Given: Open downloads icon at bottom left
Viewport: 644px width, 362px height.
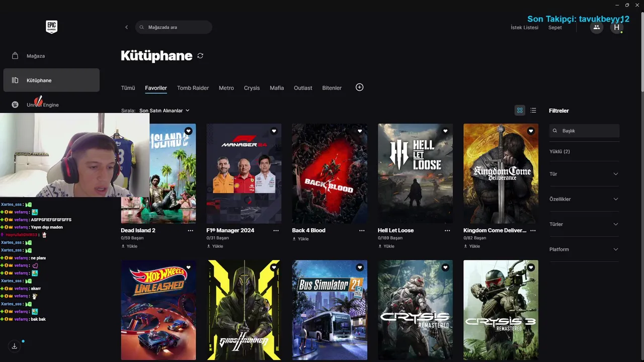Looking at the screenshot, I should 14,346.
